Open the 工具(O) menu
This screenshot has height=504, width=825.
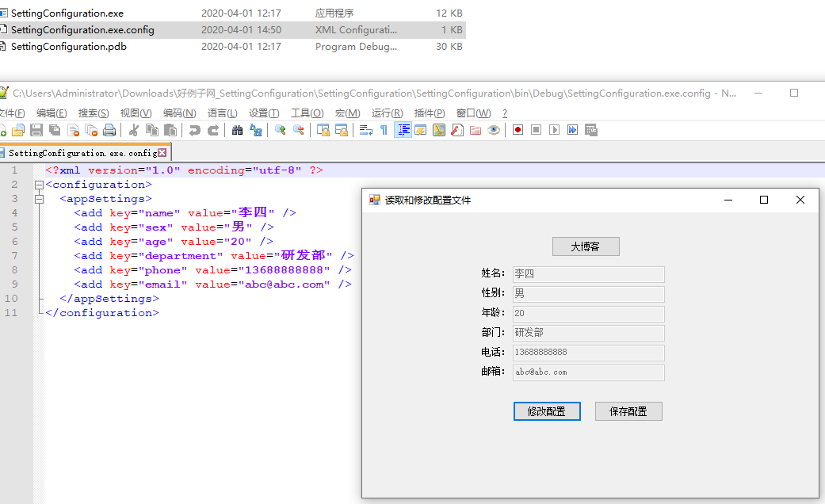[307, 113]
